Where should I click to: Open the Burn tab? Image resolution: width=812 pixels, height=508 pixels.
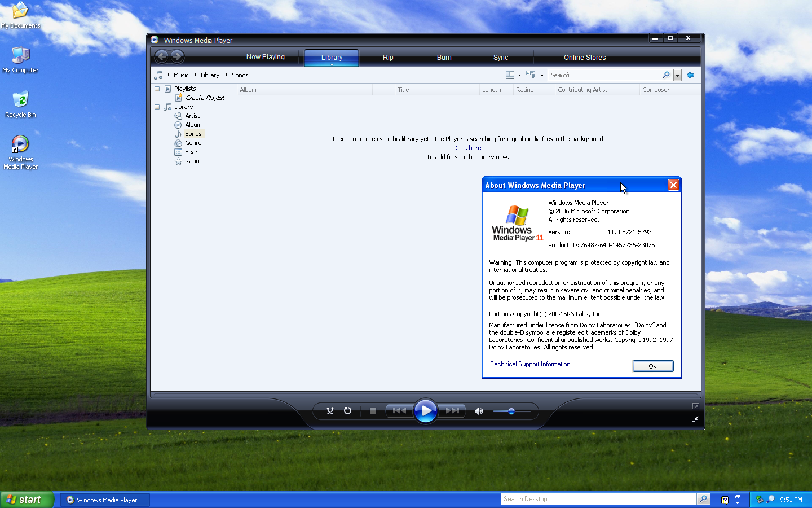(x=444, y=58)
